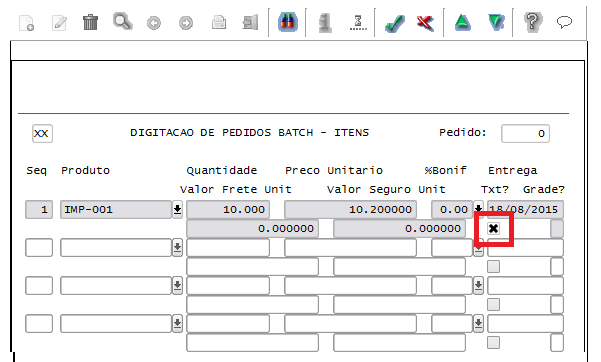Viewport: 601px width, 362px height.
Task: Click the XX field near the title
Action: [x=42, y=133]
